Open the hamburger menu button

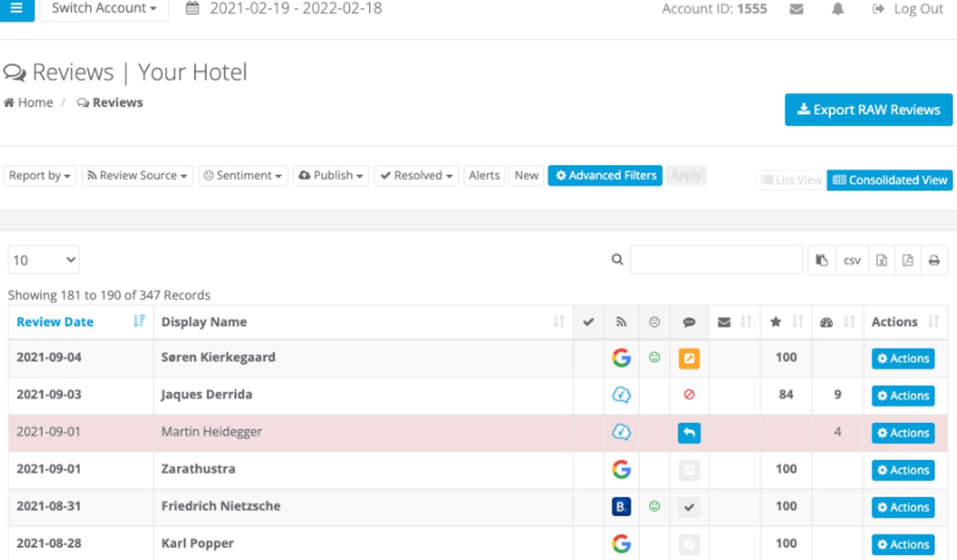pos(17,9)
